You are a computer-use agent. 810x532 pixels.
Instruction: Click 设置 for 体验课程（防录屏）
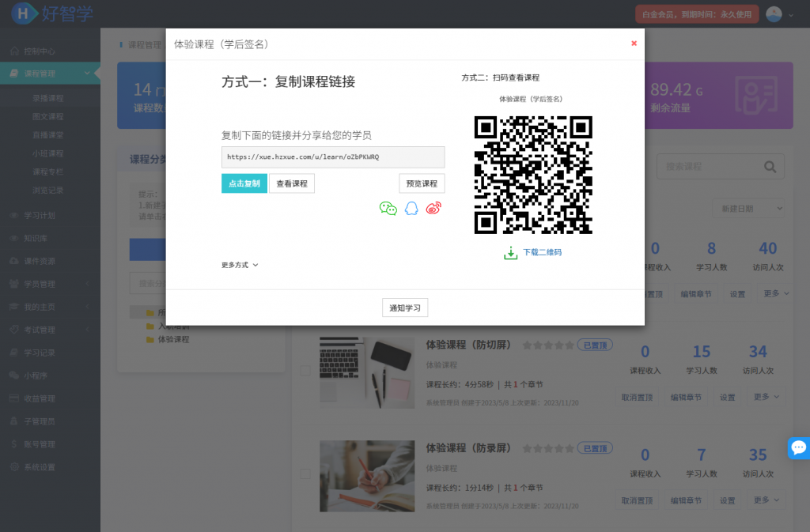coord(728,500)
